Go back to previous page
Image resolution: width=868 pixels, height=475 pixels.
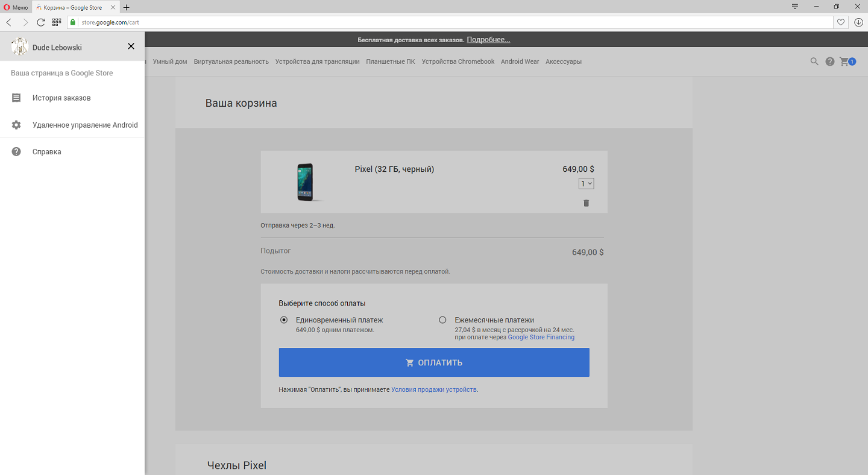pos(8,22)
